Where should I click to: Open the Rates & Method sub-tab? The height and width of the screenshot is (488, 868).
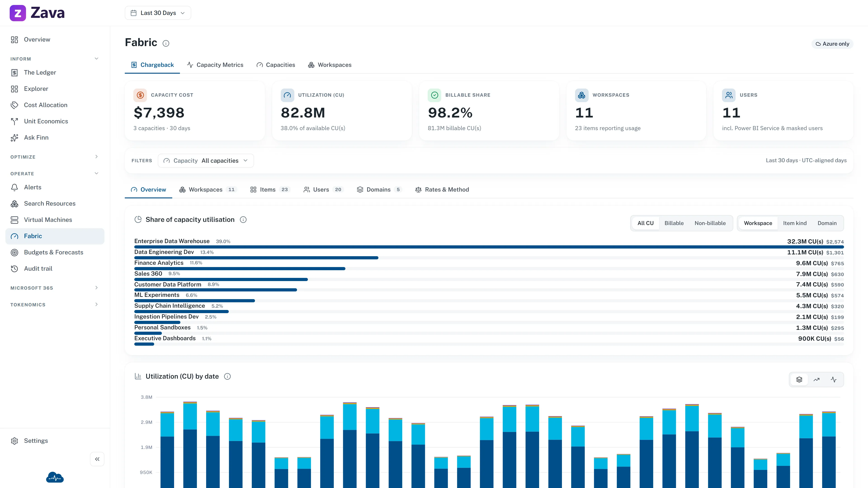click(x=442, y=190)
